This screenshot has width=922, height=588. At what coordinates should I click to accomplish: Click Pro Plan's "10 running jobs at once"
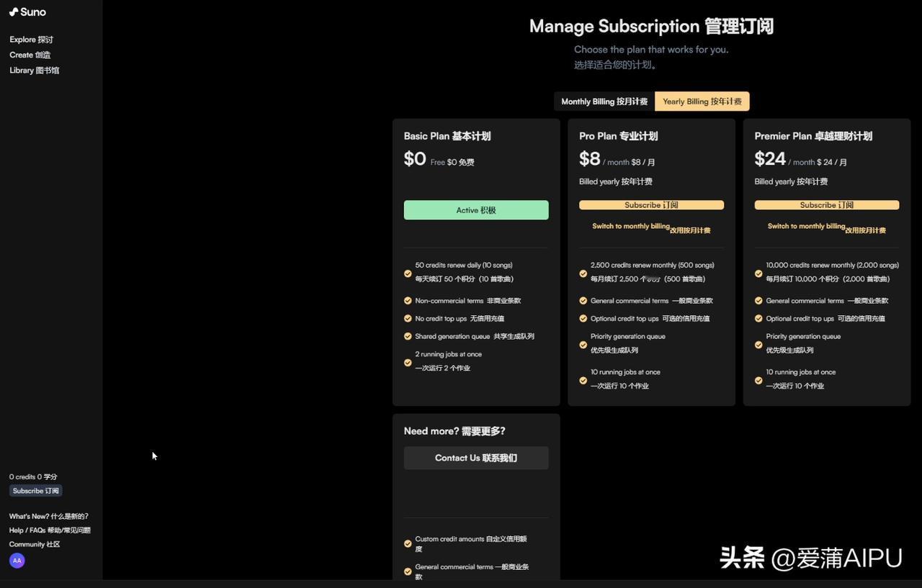pyautogui.click(x=625, y=373)
